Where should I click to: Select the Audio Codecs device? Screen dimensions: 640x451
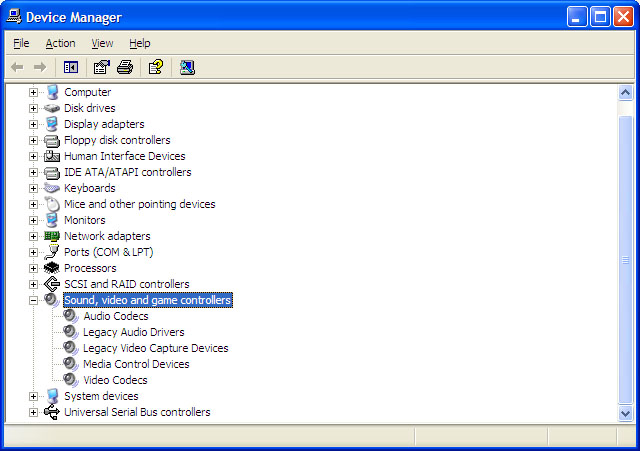click(x=116, y=316)
